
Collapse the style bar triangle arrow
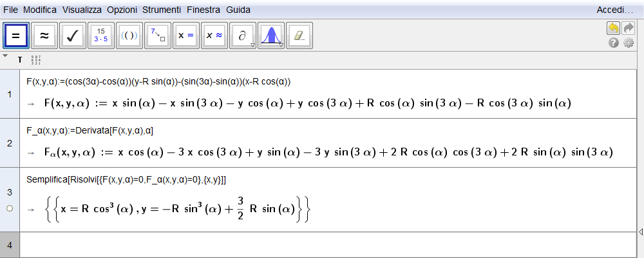click(x=5, y=56)
